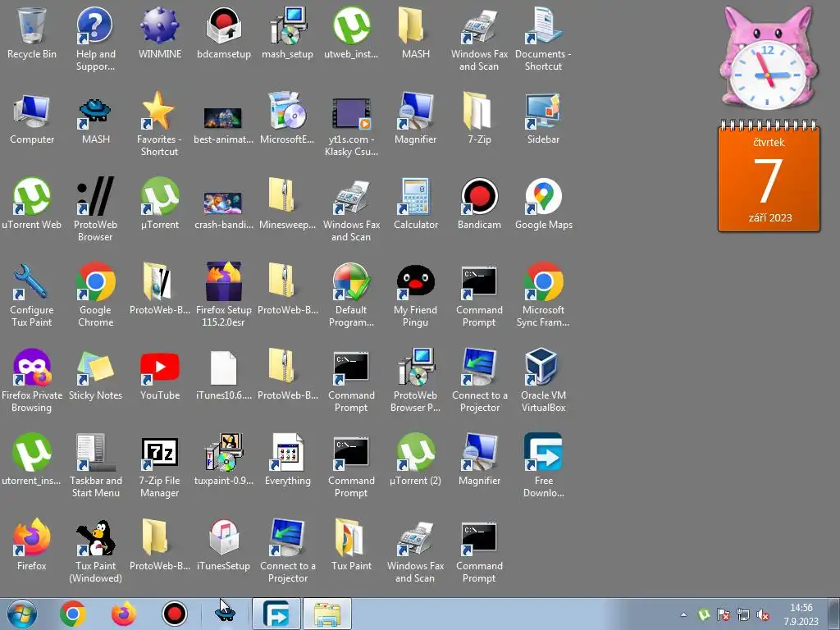Click the Minesweeper zip folder icon
The height and width of the screenshot is (630, 840).
coord(282,195)
